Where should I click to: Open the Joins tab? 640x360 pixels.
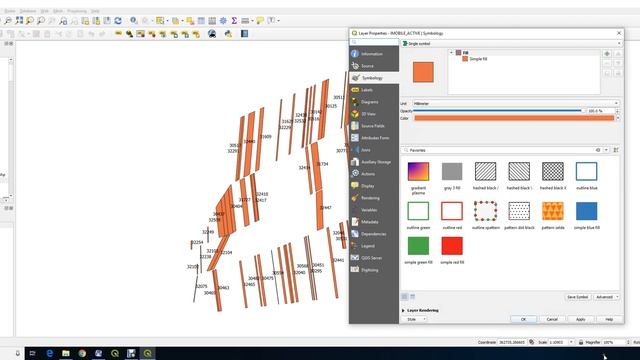pos(374,150)
